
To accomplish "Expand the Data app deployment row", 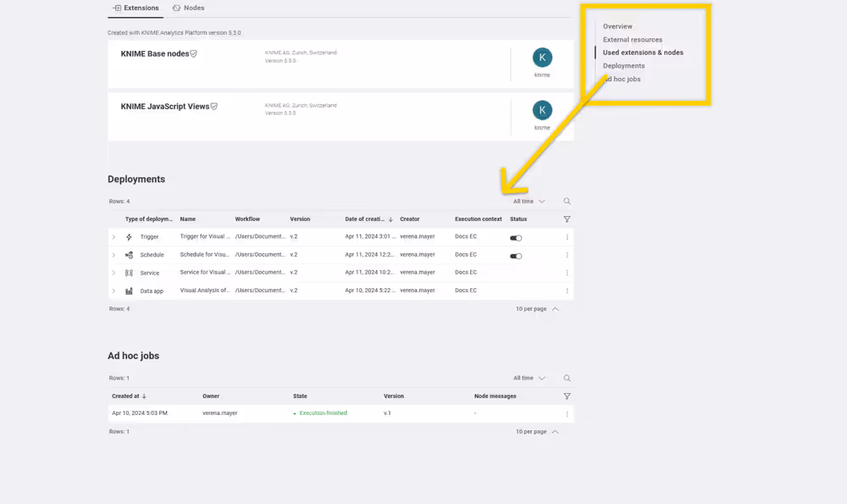I will click(x=113, y=291).
